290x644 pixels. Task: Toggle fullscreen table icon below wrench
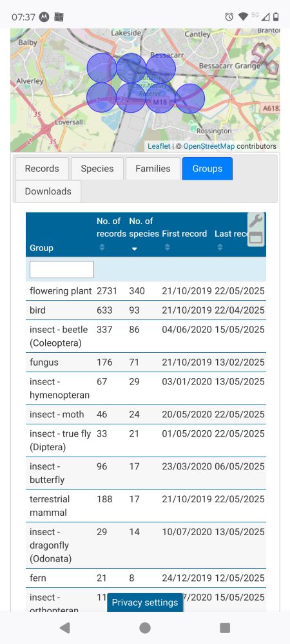[256, 238]
